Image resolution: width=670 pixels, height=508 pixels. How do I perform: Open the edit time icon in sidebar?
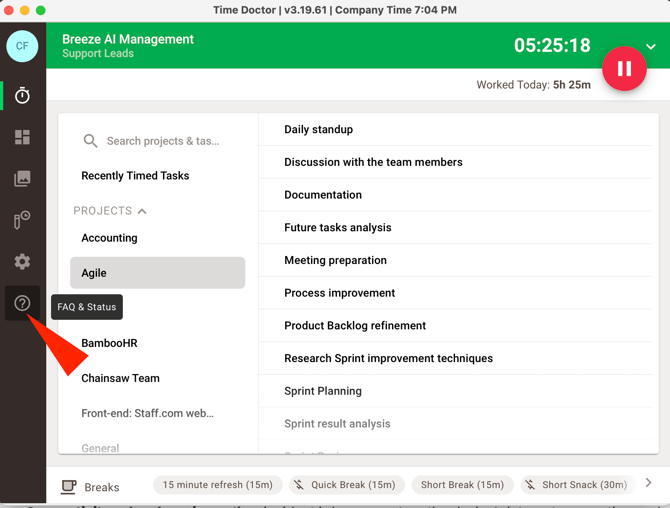pyautogui.click(x=22, y=220)
